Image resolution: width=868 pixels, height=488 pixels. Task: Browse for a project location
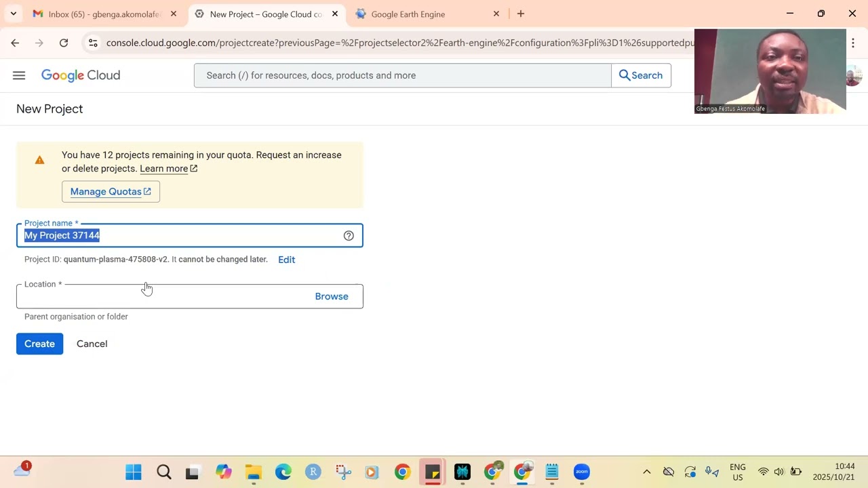click(332, 296)
